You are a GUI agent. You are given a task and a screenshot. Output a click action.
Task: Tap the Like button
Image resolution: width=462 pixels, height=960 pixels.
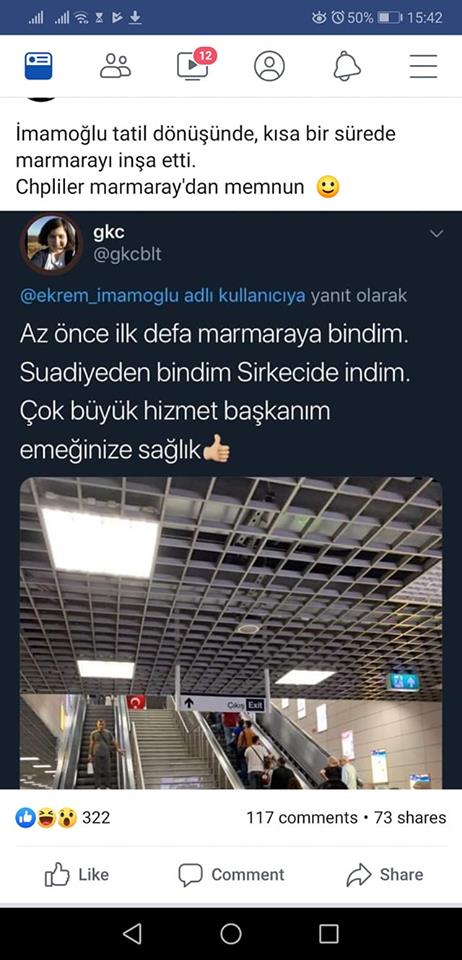77,875
